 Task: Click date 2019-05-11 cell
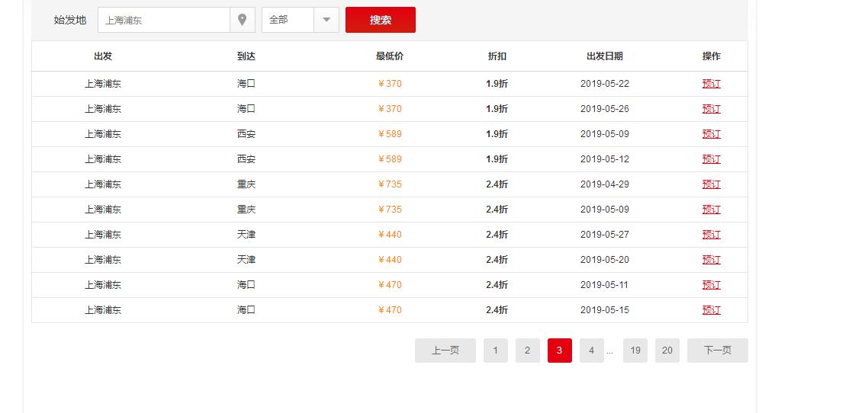point(605,285)
